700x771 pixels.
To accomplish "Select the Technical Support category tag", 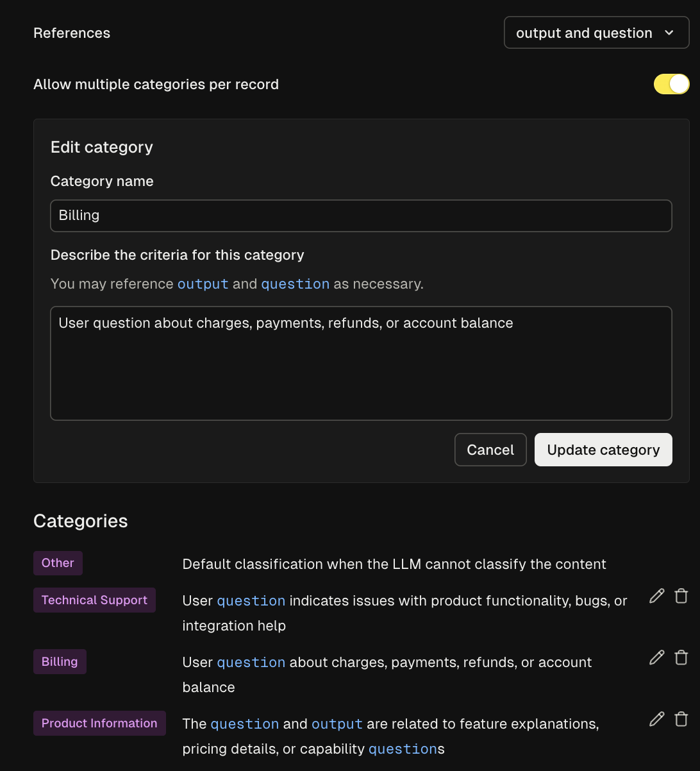I will click(x=94, y=600).
